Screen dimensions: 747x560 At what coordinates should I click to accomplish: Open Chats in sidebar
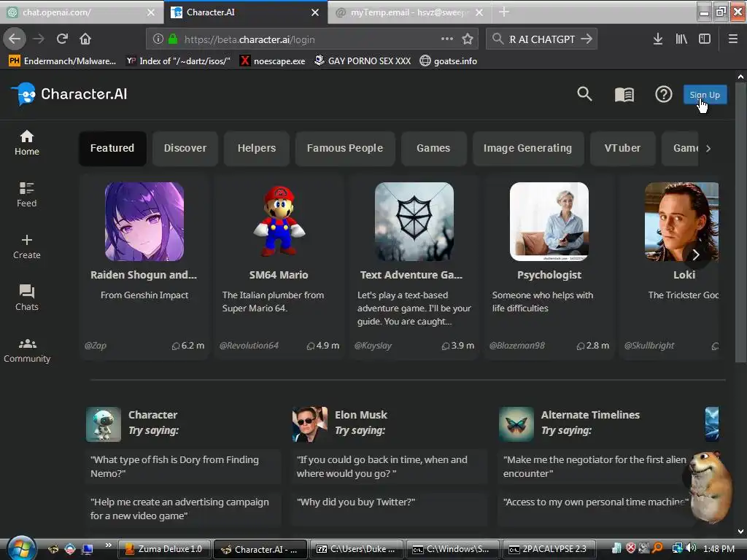27,298
